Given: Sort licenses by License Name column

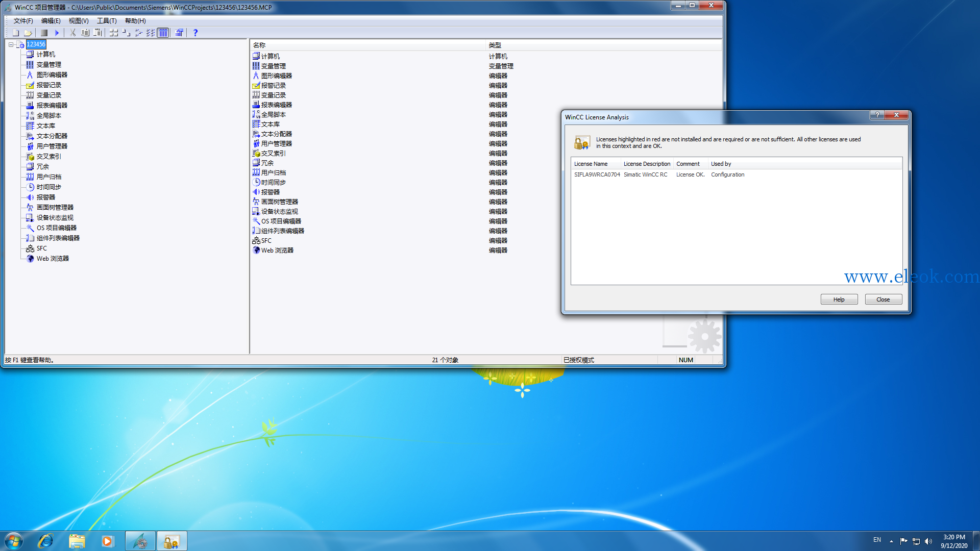Looking at the screenshot, I should (x=596, y=164).
